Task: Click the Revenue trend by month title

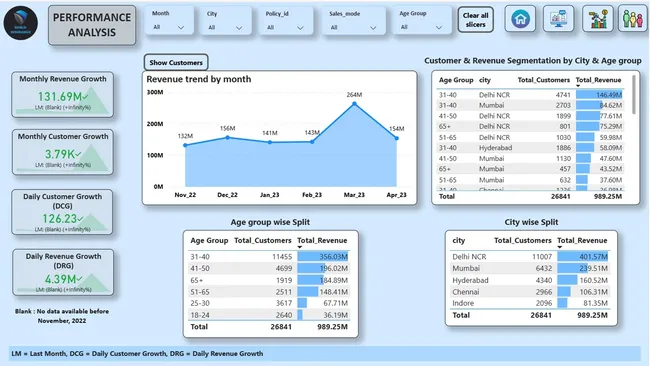Action: coord(199,79)
